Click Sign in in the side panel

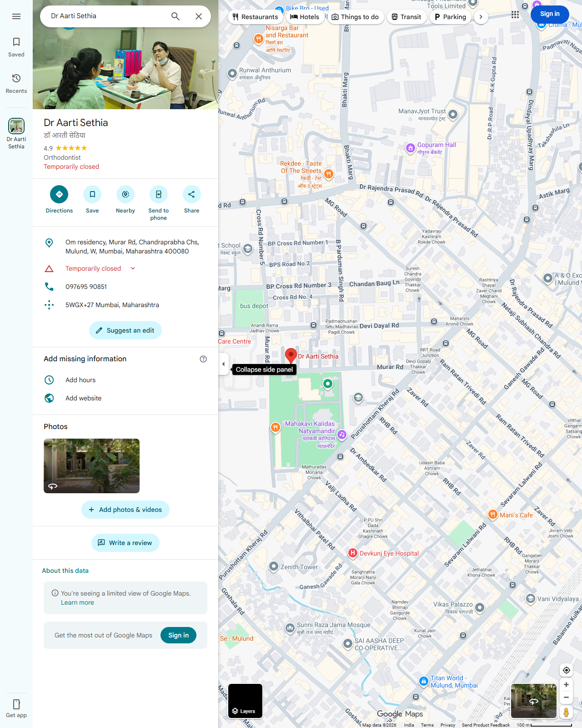178,635
